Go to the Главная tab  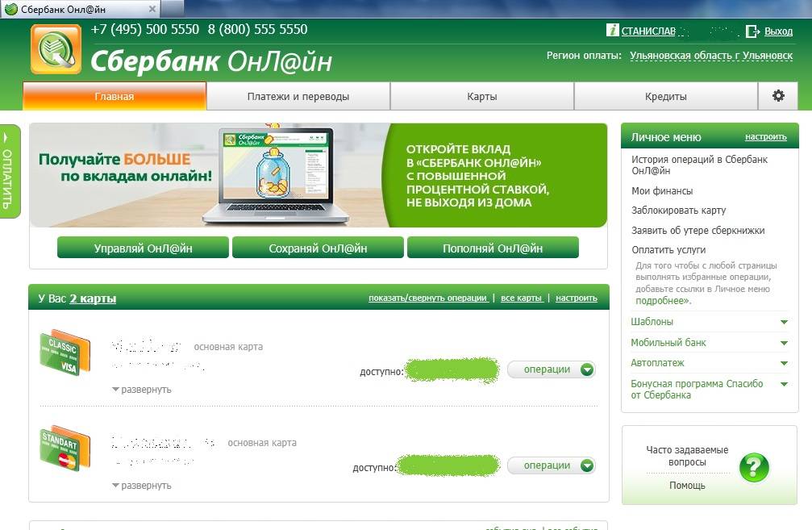pyautogui.click(x=115, y=96)
